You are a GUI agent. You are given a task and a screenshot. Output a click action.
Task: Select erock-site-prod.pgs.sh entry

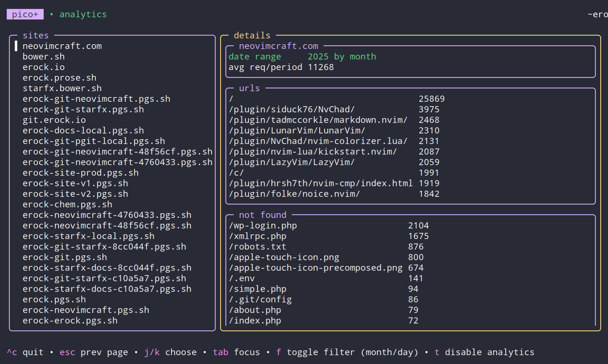click(x=81, y=173)
